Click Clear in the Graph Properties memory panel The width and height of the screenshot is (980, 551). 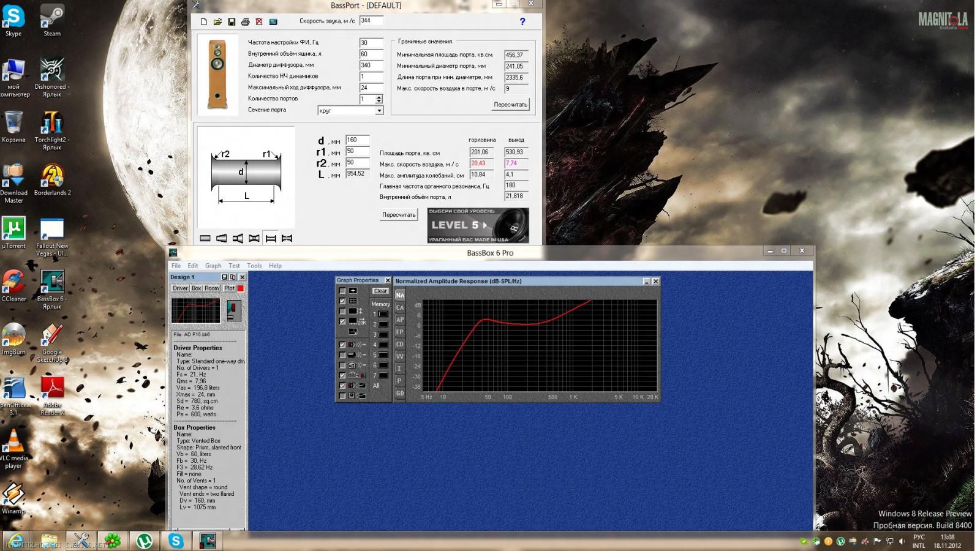pyautogui.click(x=380, y=291)
